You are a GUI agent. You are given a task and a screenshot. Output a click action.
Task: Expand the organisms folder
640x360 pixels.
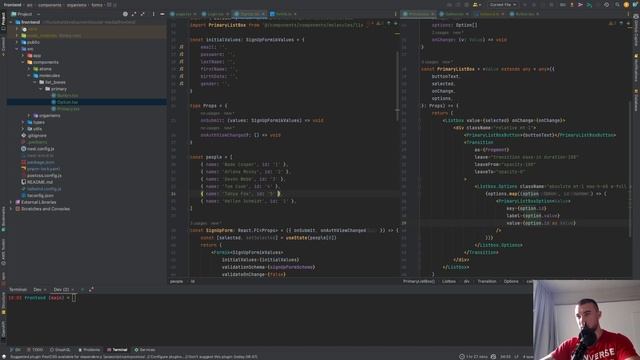(29, 116)
